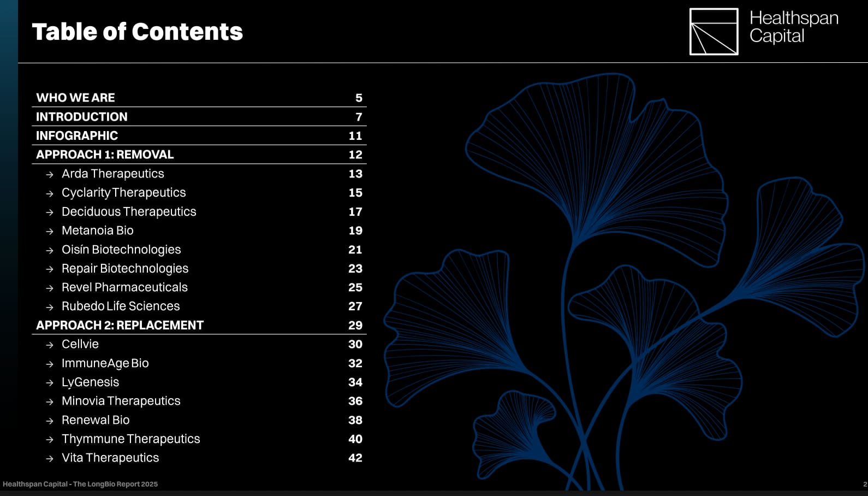This screenshot has height=496, width=868.
Task: Click arrow icon beside Vita Therapeutics
Action: coord(50,459)
